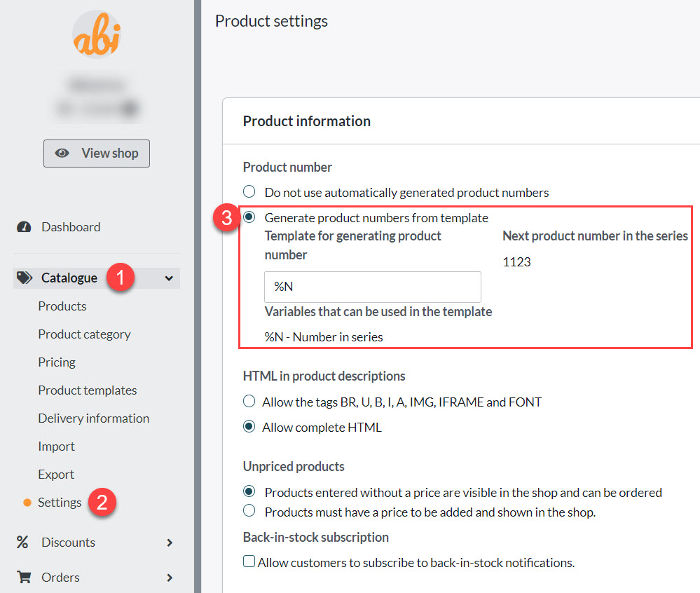Select 'Allow complete HTML' radio option
Screen dimensions: 700x593
point(249,427)
